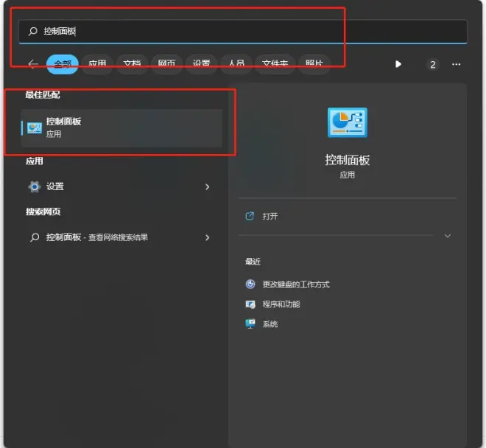The height and width of the screenshot is (448, 486).
Task: Switch to the 应用 filter tab
Action: 97,64
